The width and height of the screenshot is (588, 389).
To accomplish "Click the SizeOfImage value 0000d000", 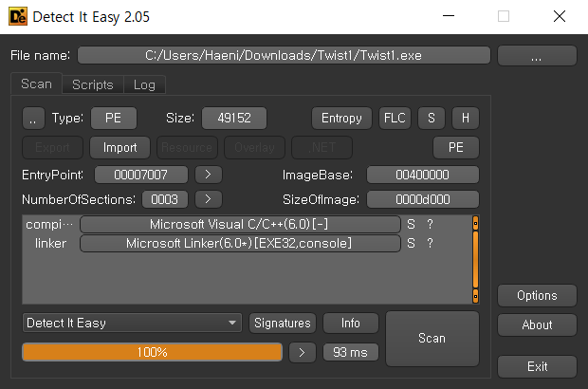I will [423, 199].
